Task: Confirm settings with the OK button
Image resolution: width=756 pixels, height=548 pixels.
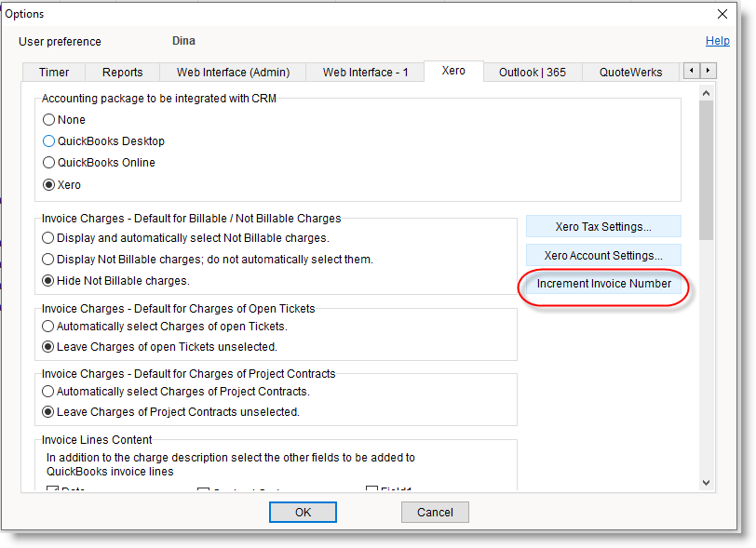Action: 303,512
